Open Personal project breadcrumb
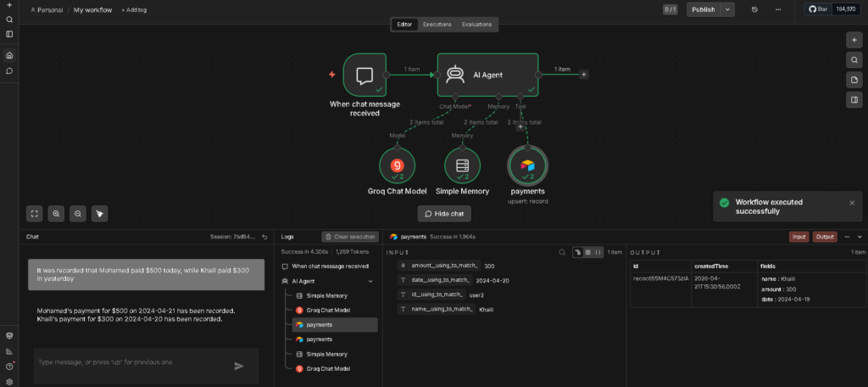The image size is (868, 387). pos(47,9)
